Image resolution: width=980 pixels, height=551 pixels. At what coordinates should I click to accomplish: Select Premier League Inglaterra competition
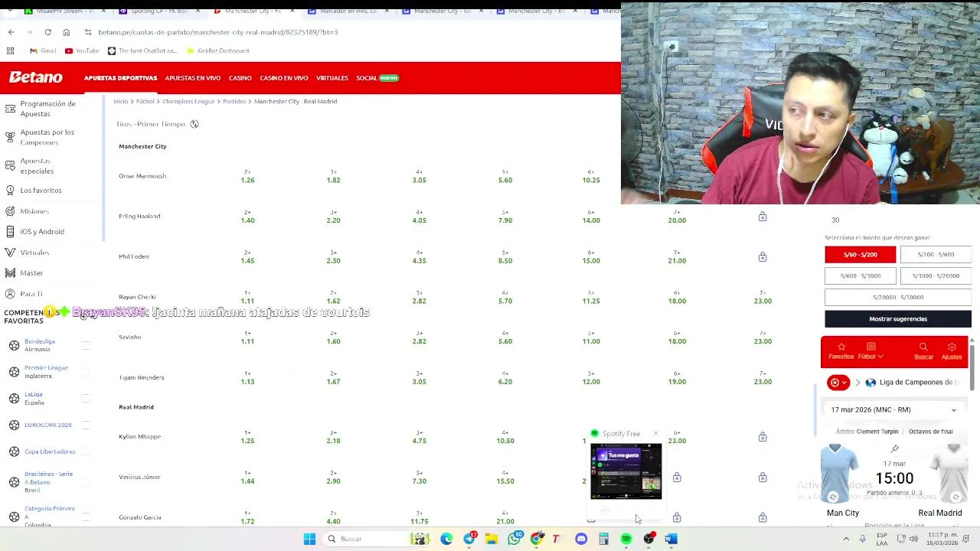pyautogui.click(x=46, y=372)
